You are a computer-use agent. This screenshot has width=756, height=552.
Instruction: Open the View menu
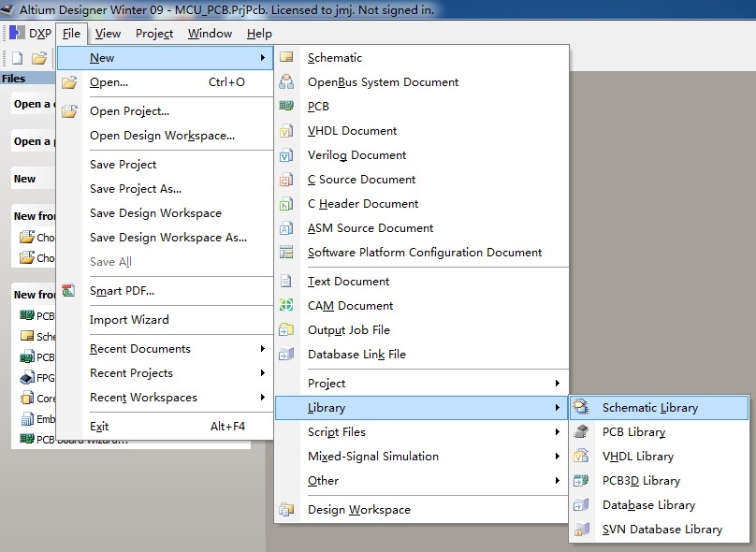(x=108, y=34)
